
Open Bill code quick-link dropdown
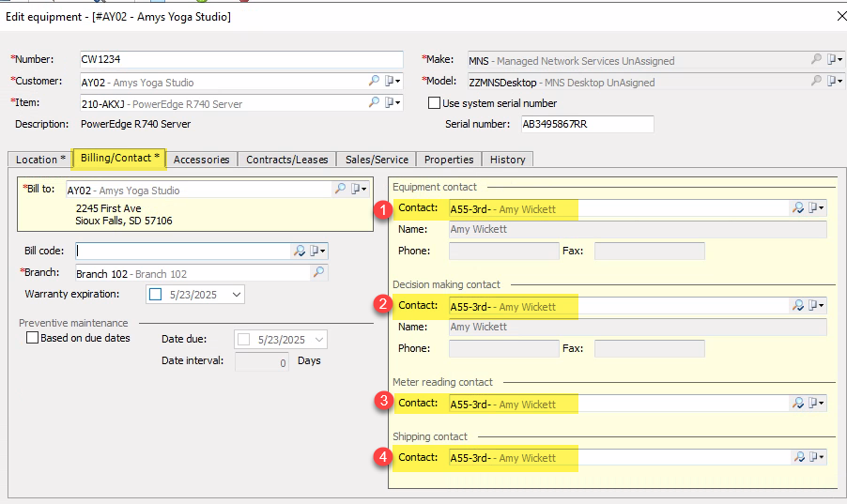(317, 251)
